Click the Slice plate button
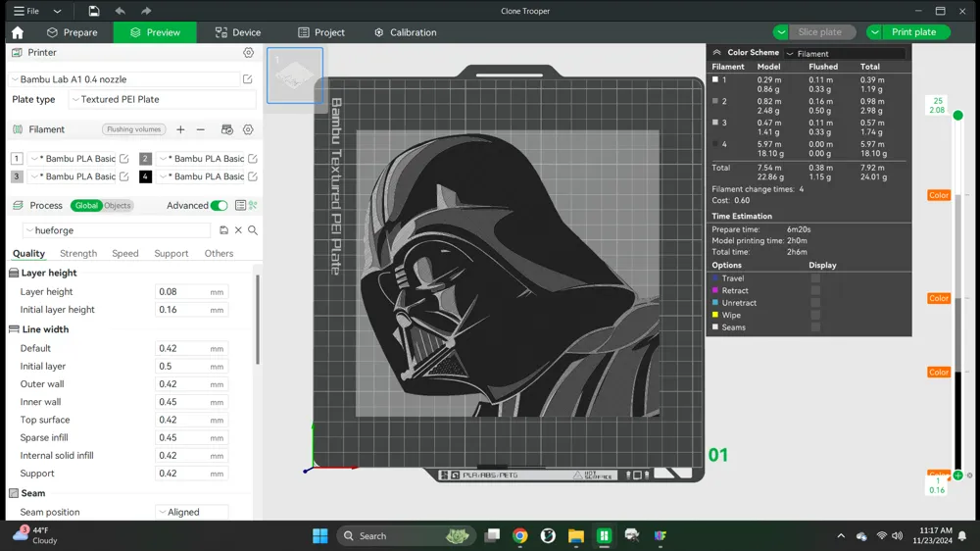Screen dimensions: 980x551 (x=819, y=32)
